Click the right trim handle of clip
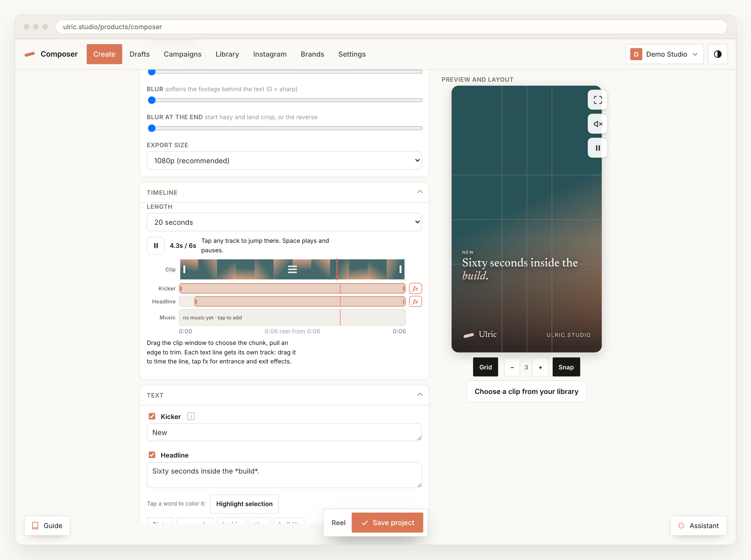The height and width of the screenshot is (560, 751). pos(401,269)
